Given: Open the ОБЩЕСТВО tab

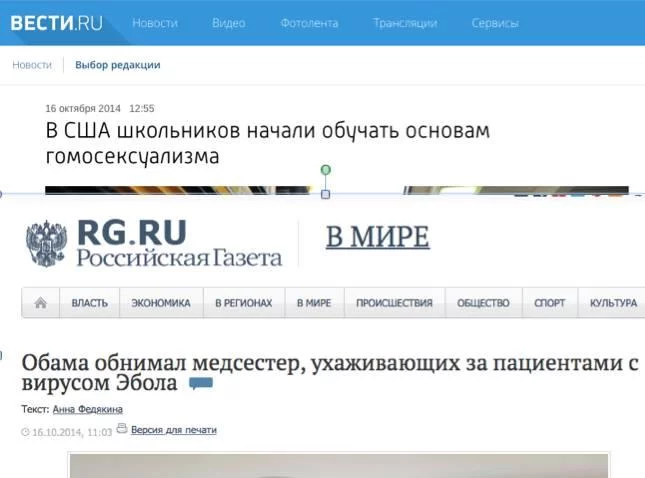Looking at the screenshot, I should pyautogui.click(x=483, y=303).
